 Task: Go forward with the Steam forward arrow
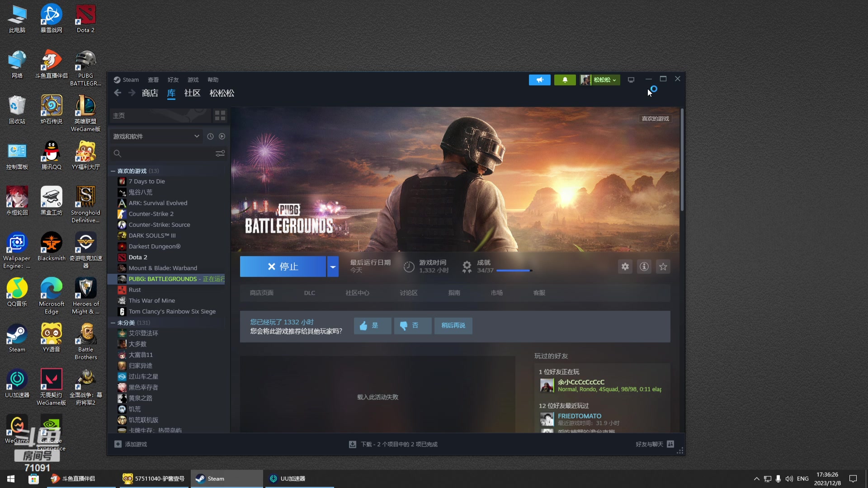tap(132, 93)
